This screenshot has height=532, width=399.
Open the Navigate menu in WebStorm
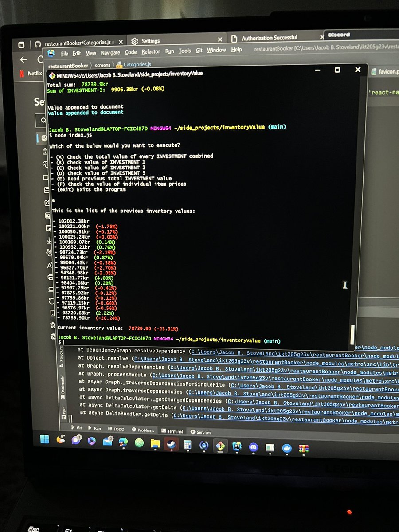pos(110,52)
